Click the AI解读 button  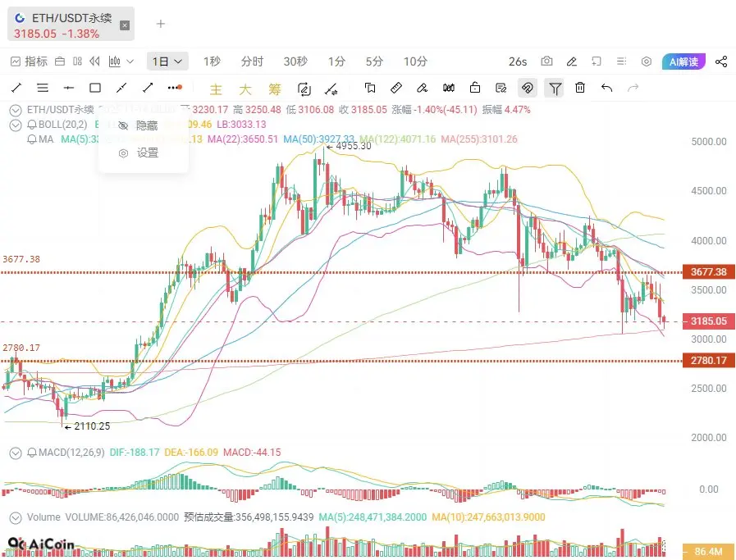tap(683, 61)
